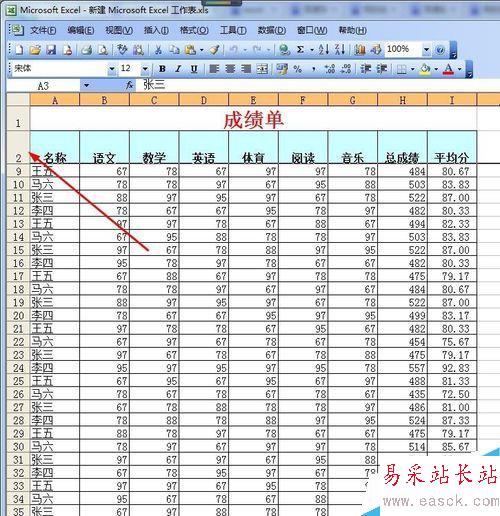Apply the Fill Color paint bucket

point(425,69)
